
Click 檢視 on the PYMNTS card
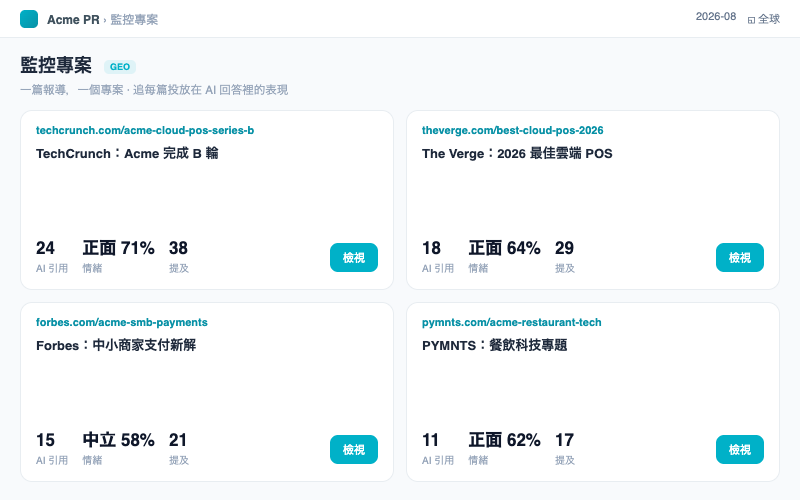point(739,449)
